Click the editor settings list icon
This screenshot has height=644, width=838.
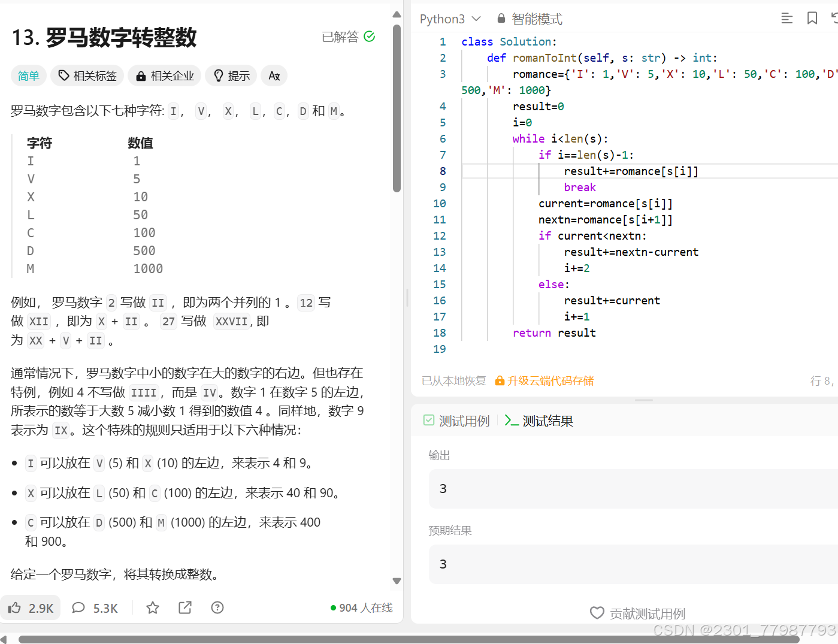pyautogui.click(x=786, y=18)
